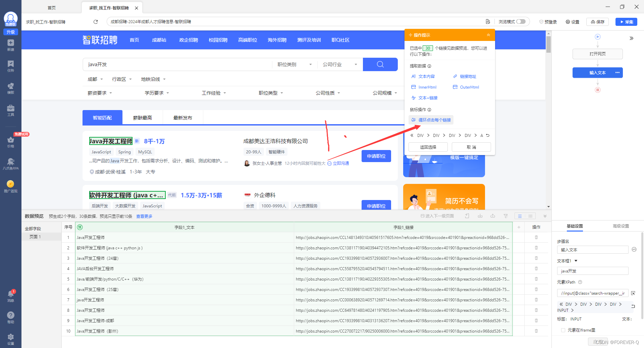Open the 任务 (tasks) sidebar icon
Viewport: 644px width, 348px height.
[x=11, y=66]
